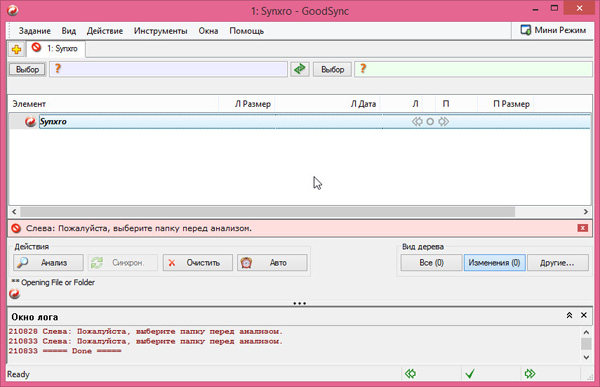Click the horizontal scrollbar right arrow
This screenshot has width=600, height=387.
click(585, 211)
